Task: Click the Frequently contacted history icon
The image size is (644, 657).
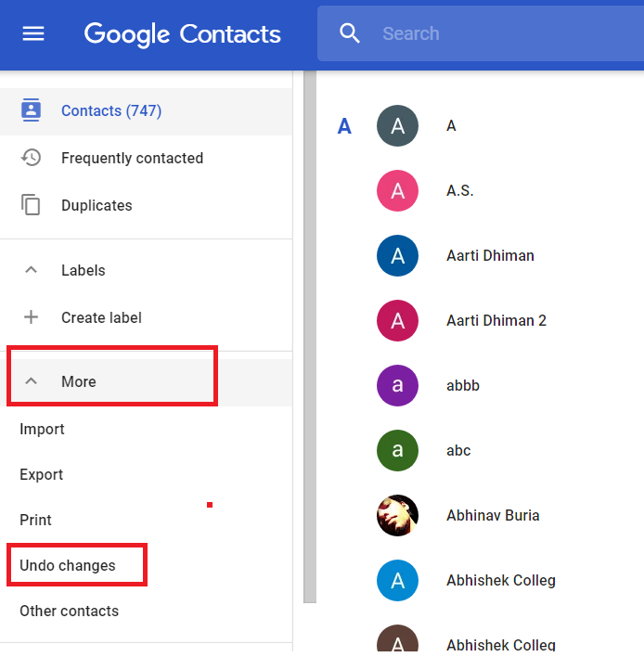Action: [31, 158]
